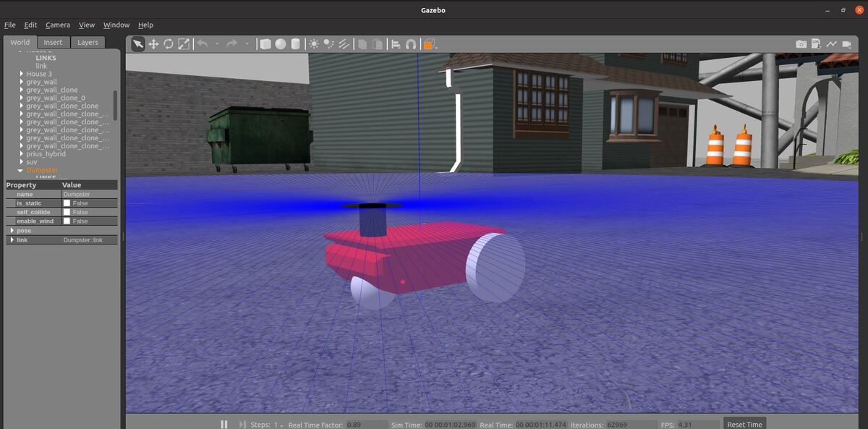Insert a cylinder into the scene

click(295, 43)
